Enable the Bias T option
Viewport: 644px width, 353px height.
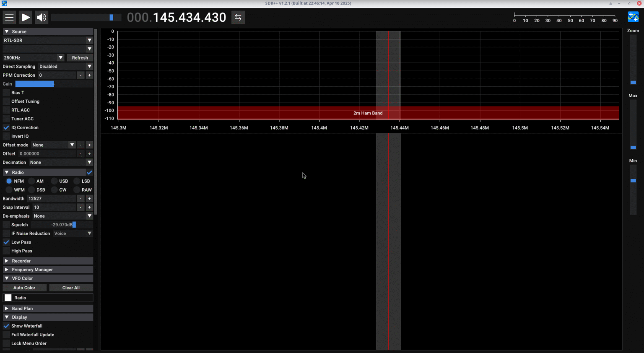[x=6, y=92]
